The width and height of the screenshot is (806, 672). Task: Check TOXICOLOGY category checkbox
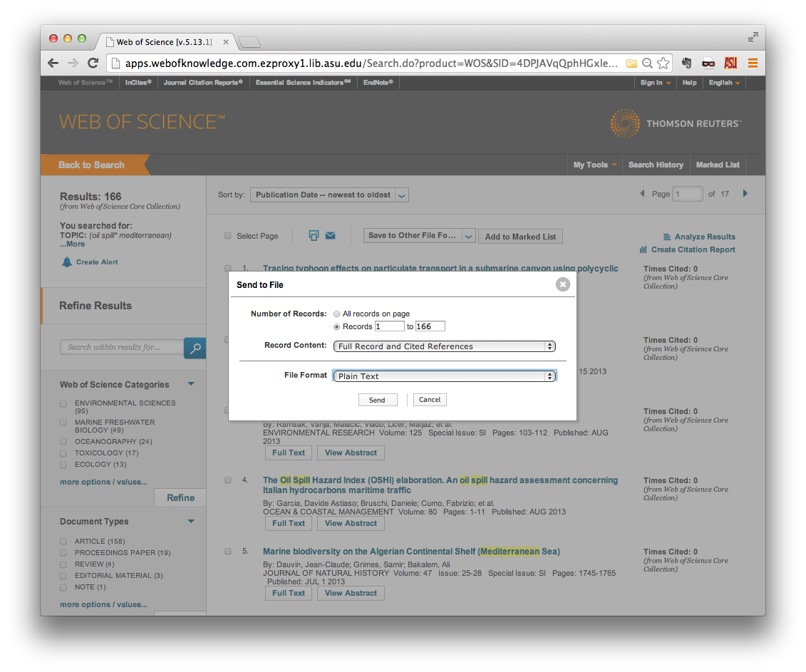point(63,453)
